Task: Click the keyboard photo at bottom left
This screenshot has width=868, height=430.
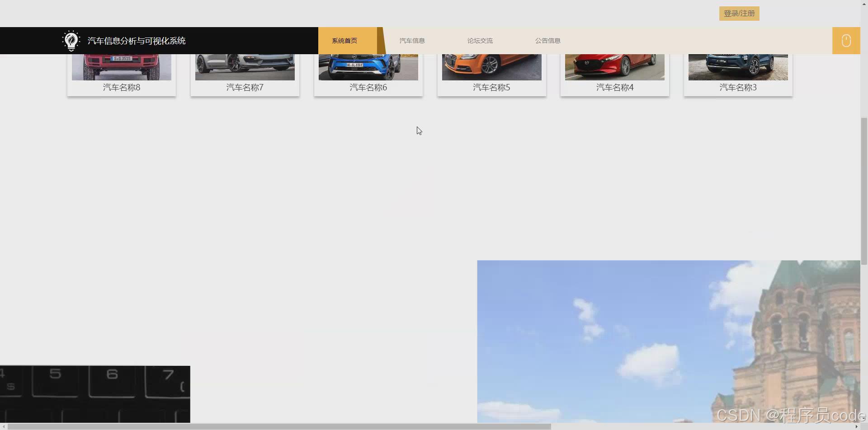Action: coord(95,394)
